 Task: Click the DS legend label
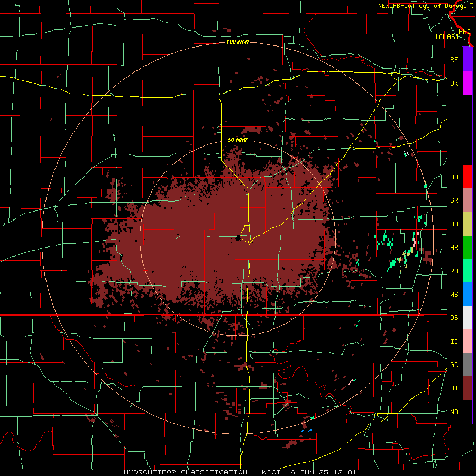(454, 318)
